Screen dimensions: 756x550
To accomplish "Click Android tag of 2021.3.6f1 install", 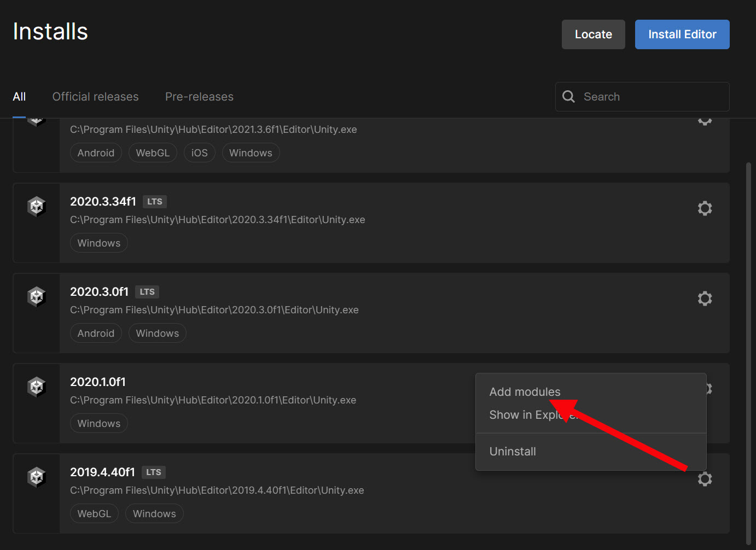I will tap(96, 153).
